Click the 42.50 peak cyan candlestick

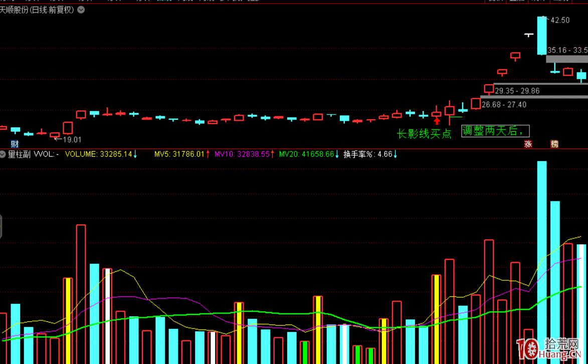click(x=542, y=36)
